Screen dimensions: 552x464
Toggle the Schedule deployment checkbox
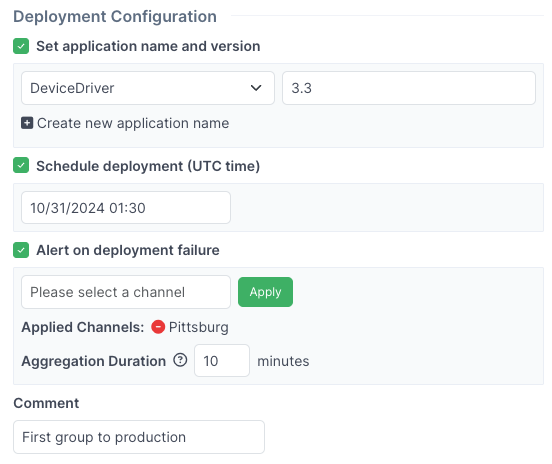21,165
